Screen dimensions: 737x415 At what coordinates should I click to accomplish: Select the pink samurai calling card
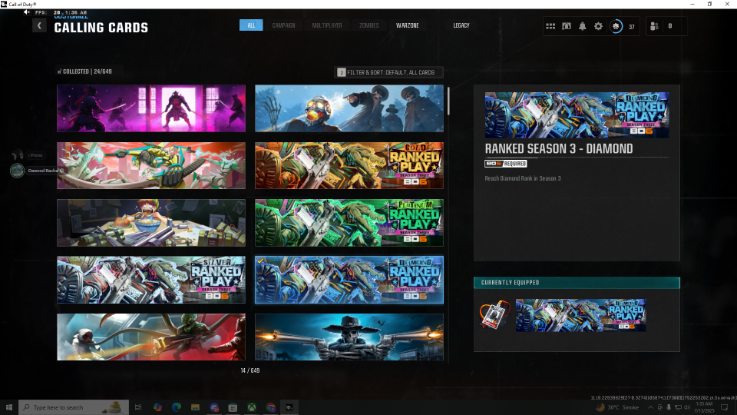pos(151,109)
